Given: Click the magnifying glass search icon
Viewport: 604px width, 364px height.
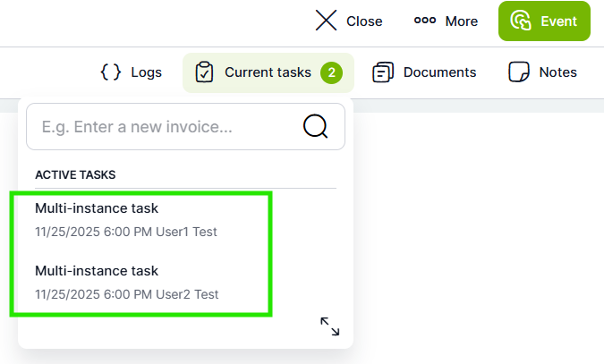Looking at the screenshot, I should click(316, 127).
